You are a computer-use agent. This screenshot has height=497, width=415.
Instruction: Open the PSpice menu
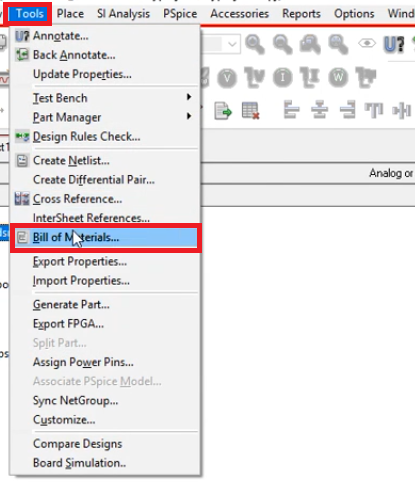coord(180,14)
